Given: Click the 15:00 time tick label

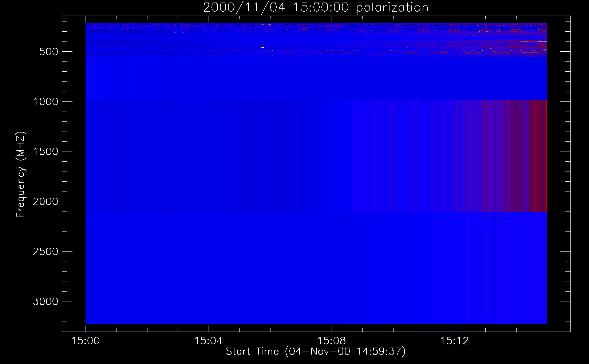Looking at the screenshot, I should click(86, 341).
